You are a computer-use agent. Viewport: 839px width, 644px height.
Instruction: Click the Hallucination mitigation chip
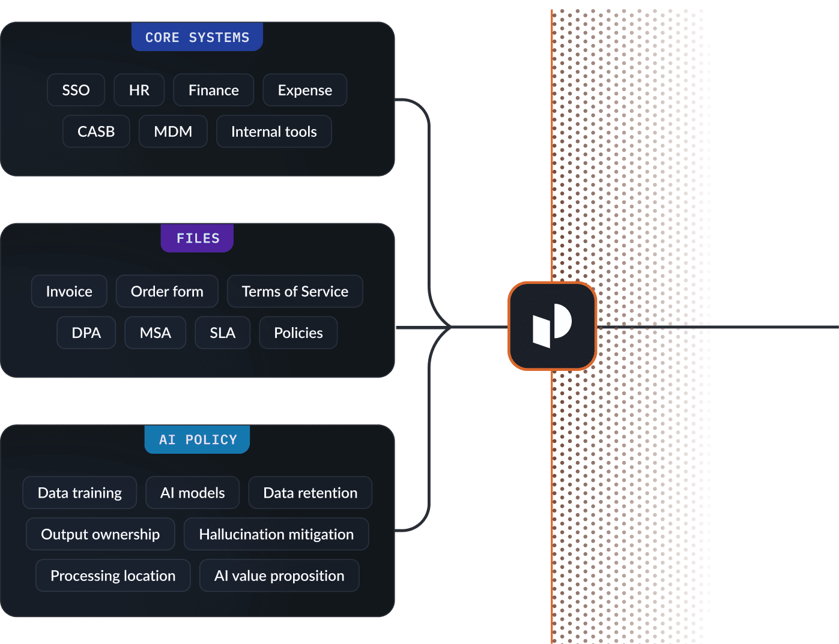coord(276,534)
